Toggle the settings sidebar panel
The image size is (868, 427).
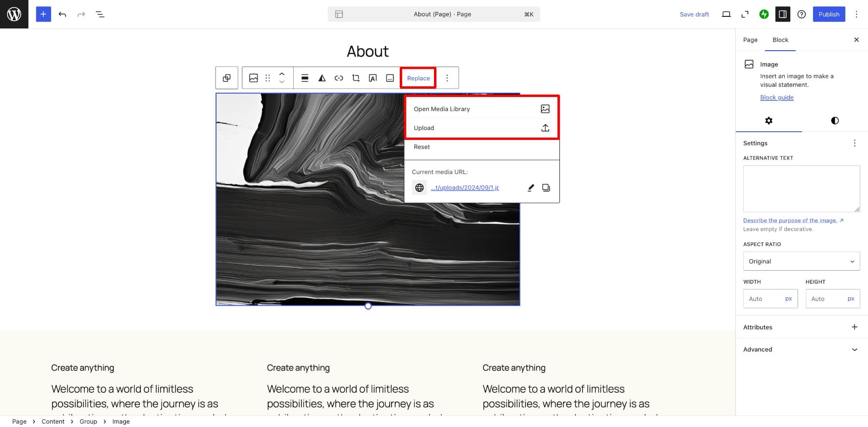click(x=783, y=14)
